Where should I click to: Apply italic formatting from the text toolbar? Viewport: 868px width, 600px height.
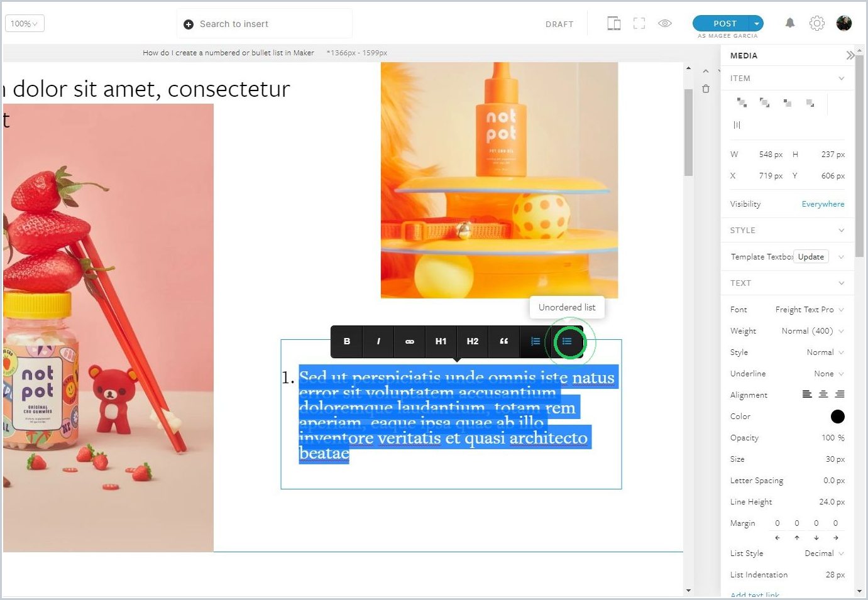coord(378,341)
